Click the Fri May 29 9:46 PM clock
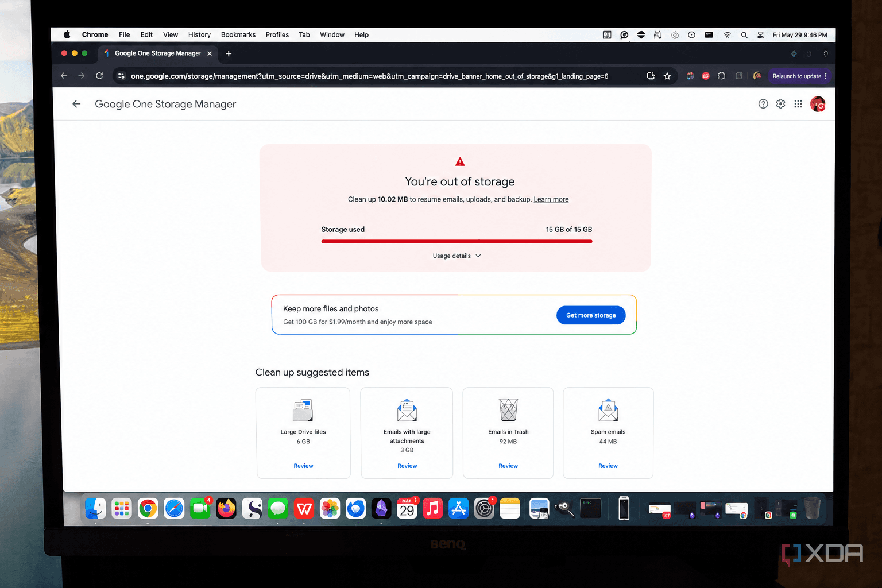This screenshot has width=882, height=588. pos(800,35)
